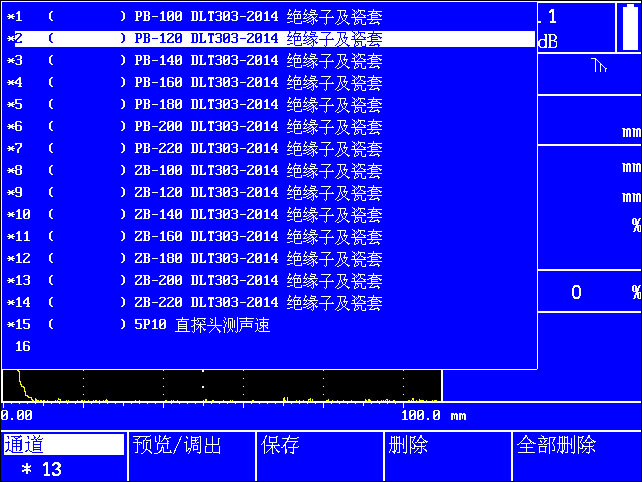Choose channel 10 ZB-140 row
642x482 pixels.
269,215
